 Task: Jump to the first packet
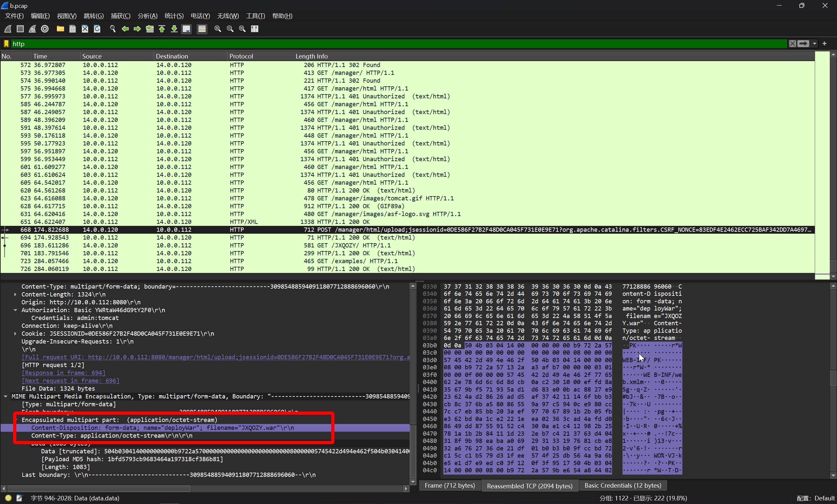(162, 29)
